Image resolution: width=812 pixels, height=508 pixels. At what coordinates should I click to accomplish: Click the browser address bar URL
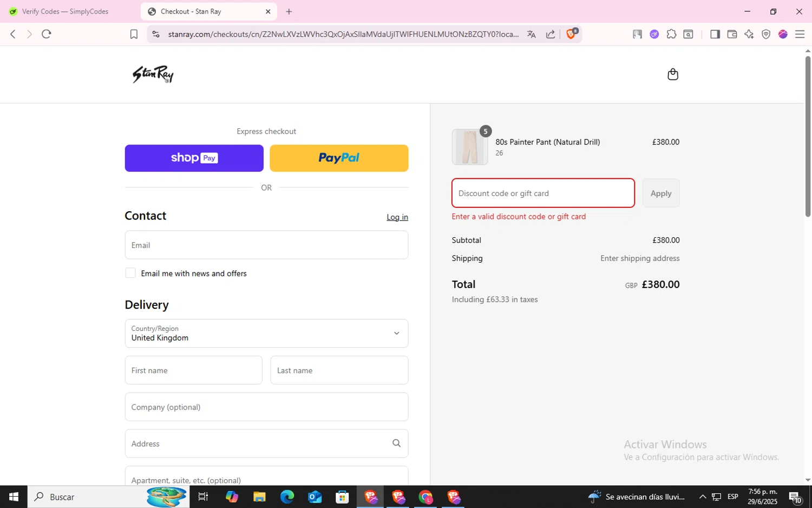point(343,34)
